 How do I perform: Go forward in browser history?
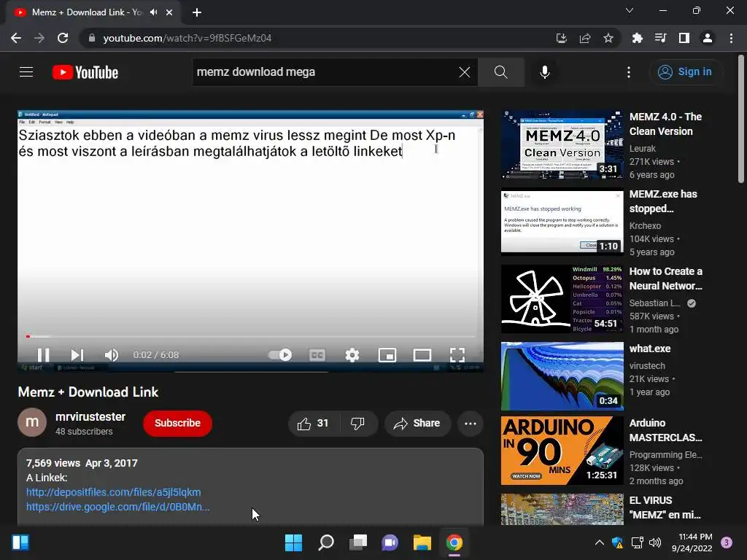point(39,38)
